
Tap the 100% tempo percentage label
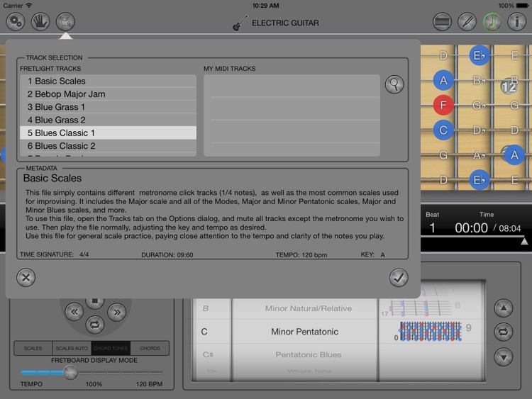(x=94, y=384)
